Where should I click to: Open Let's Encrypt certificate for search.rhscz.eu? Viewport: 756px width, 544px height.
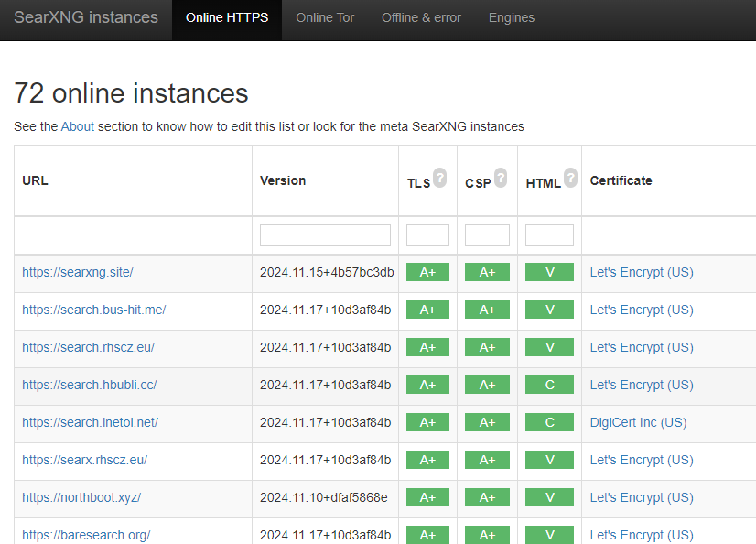642,347
